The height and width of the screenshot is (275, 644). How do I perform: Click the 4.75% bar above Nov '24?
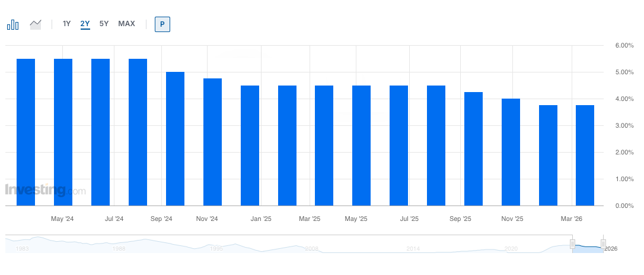pyautogui.click(x=212, y=142)
